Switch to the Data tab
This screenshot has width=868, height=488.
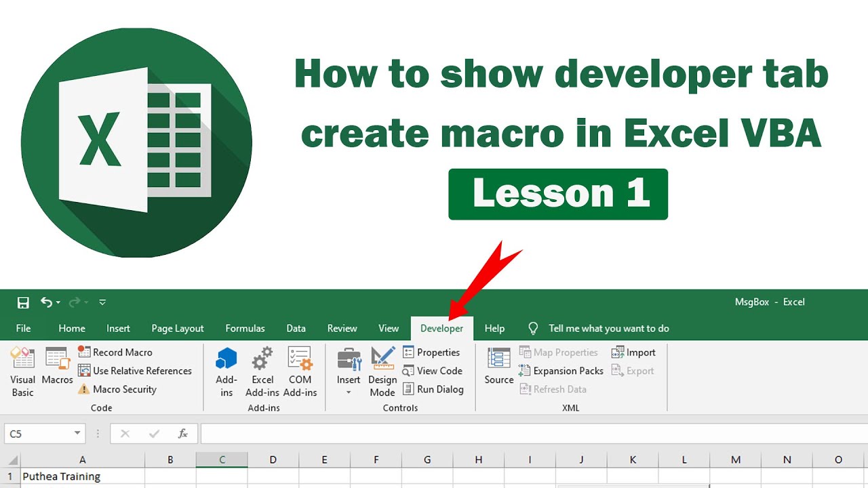[296, 328]
